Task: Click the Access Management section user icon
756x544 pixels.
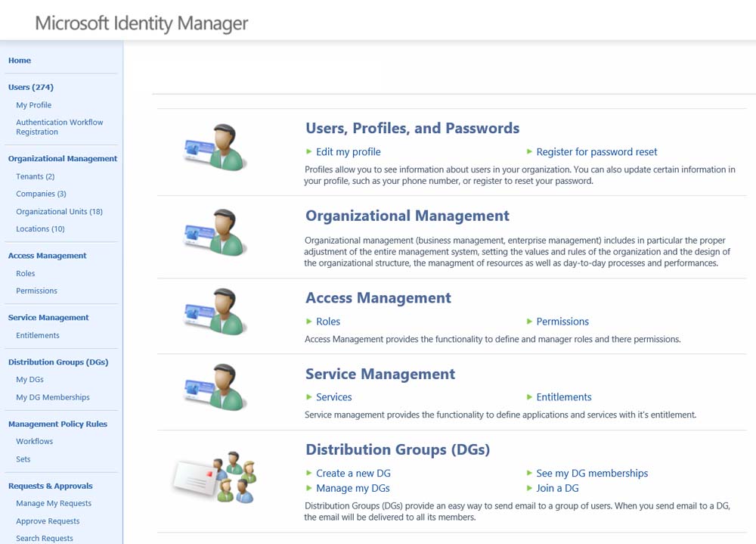Action: coord(215,311)
